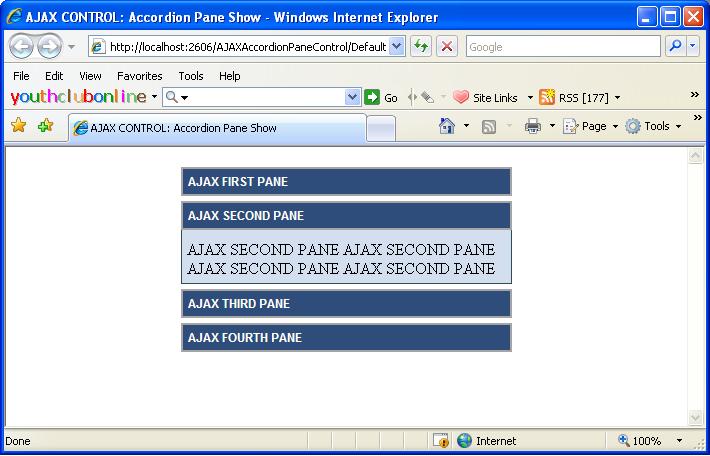Click the highlighter pencil toolbar icon

(427, 97)
